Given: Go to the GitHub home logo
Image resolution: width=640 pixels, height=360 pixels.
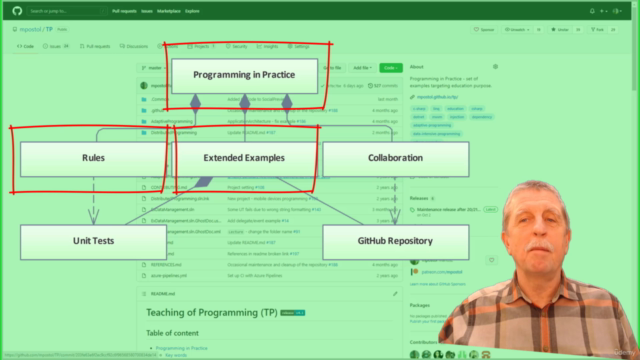Looking at the screenshot, I should point(17,11).
